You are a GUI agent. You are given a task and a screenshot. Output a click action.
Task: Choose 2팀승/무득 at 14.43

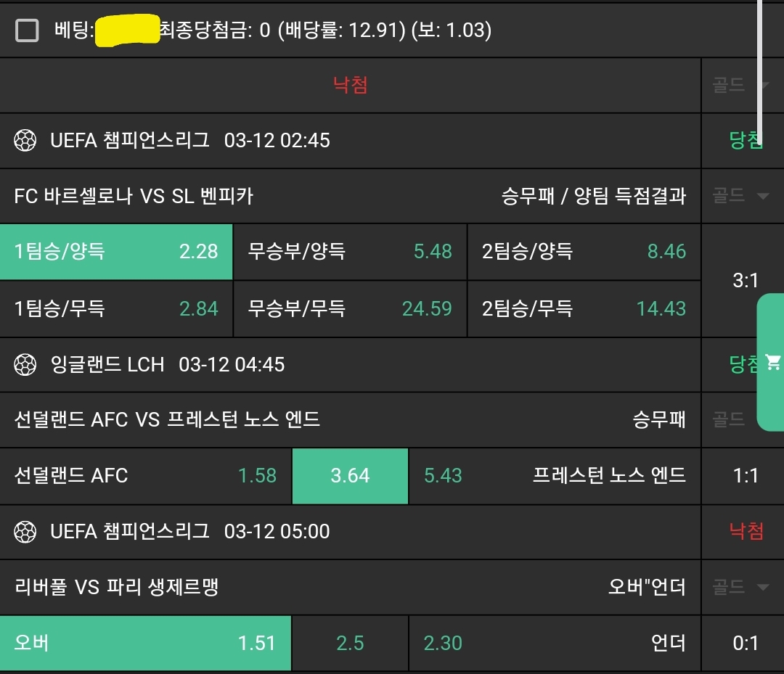point(584,308)
